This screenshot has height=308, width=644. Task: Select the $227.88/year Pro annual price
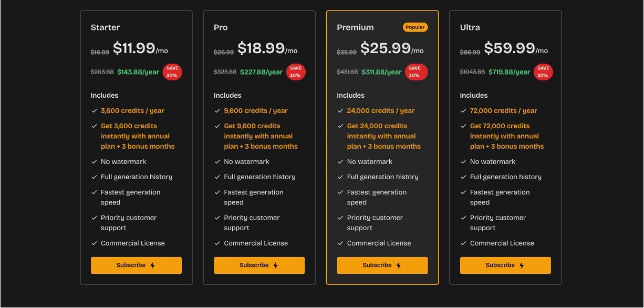point(261,72)
